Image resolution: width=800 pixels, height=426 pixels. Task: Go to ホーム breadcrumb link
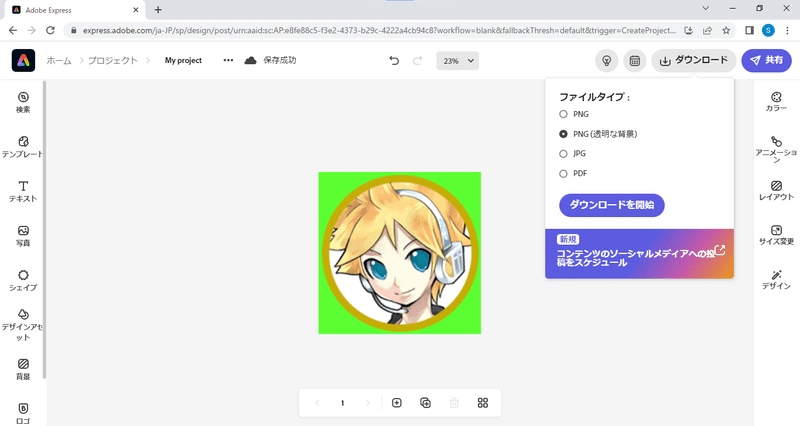(x=59, y=60)
